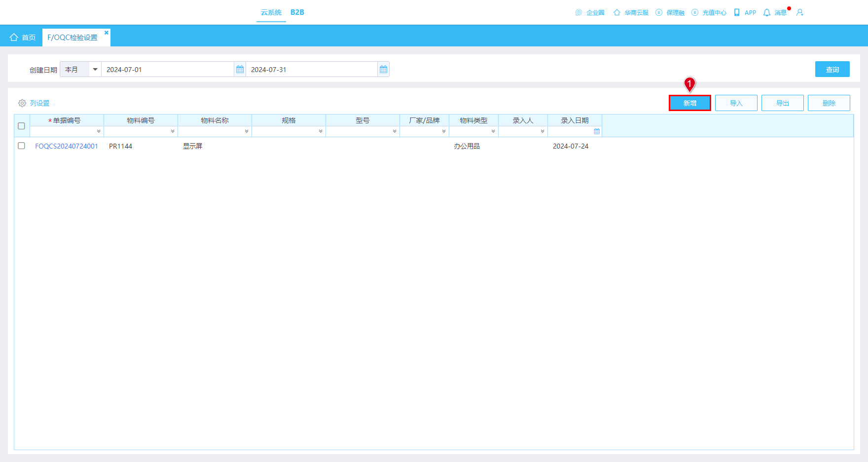Click the 录入日期 column header
This screenshot has width=868, height=462.
click(x=575, y=120)
